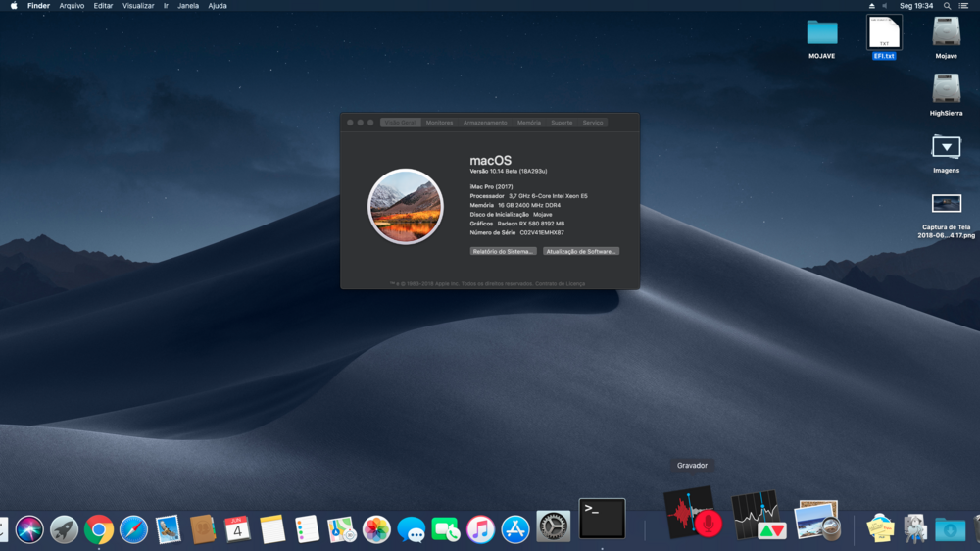The width and height of the screenshot is (980, 551).
Task: Switch to the Monitores tab
Action: [439, 123]
